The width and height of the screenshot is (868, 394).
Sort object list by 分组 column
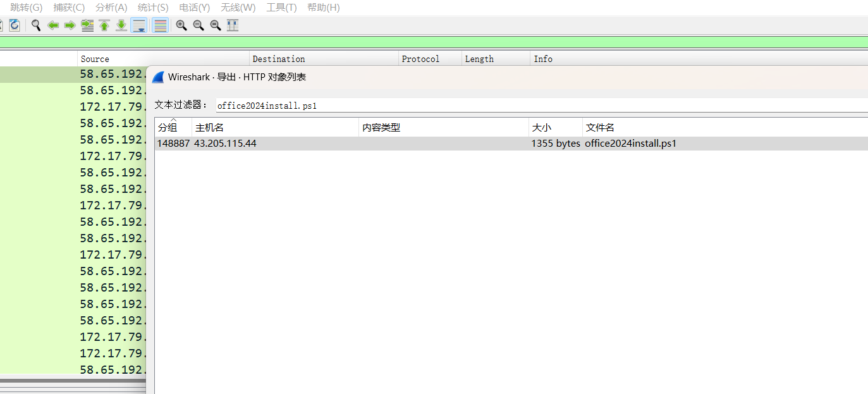click(x=173, y=127)
